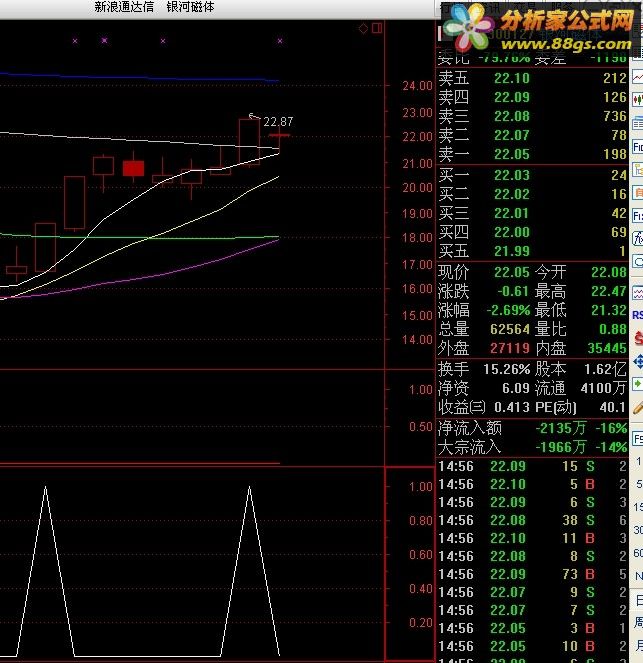Click the solid red filled candlestick
The width and height of the screenshot is (643, 663).
[134, 168]
